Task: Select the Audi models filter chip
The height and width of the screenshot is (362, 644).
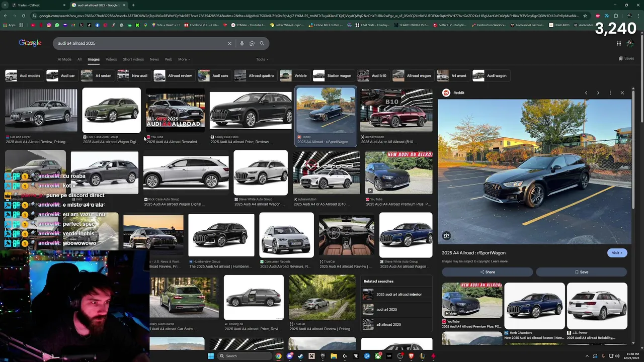Action: click(x=23, y=75)
